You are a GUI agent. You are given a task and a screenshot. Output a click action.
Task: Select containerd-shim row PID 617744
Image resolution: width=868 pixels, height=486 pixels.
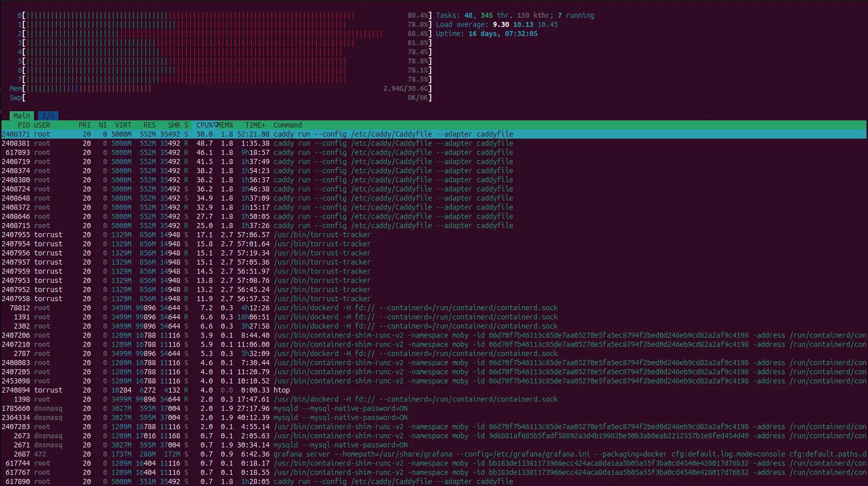[x=434, y=463]
